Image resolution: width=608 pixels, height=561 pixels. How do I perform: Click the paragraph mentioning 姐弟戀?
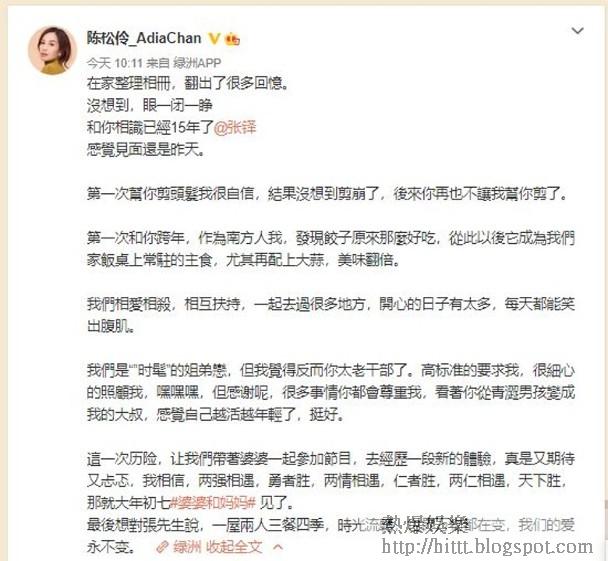click(331, 392)
